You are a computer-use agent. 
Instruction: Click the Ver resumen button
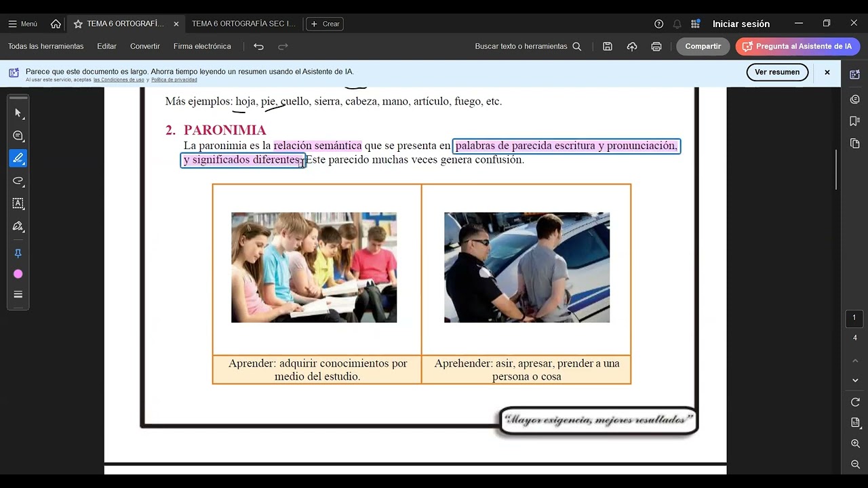click(777, 72)
